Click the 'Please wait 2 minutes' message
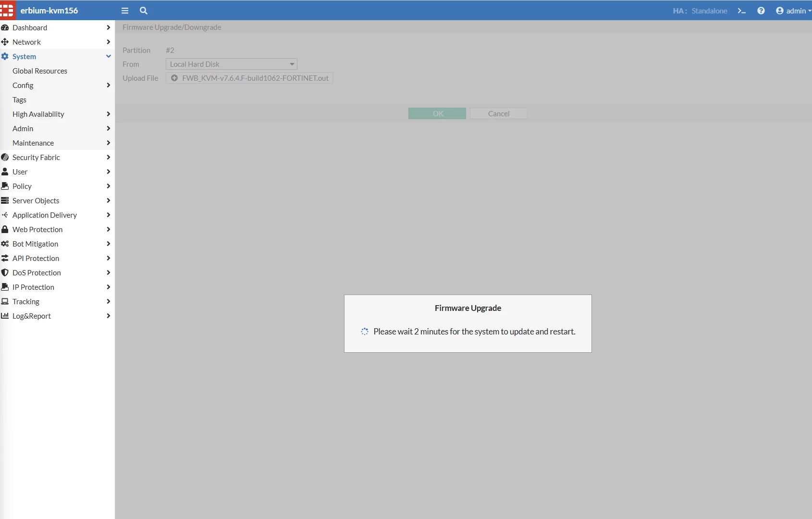The width and height of the screenshot is (812, 519). (x=475, y=332)
